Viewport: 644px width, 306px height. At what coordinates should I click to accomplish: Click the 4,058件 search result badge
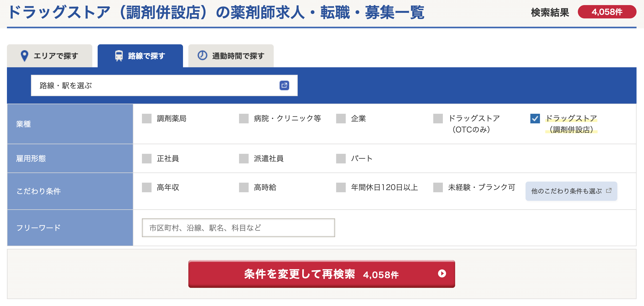607,12
